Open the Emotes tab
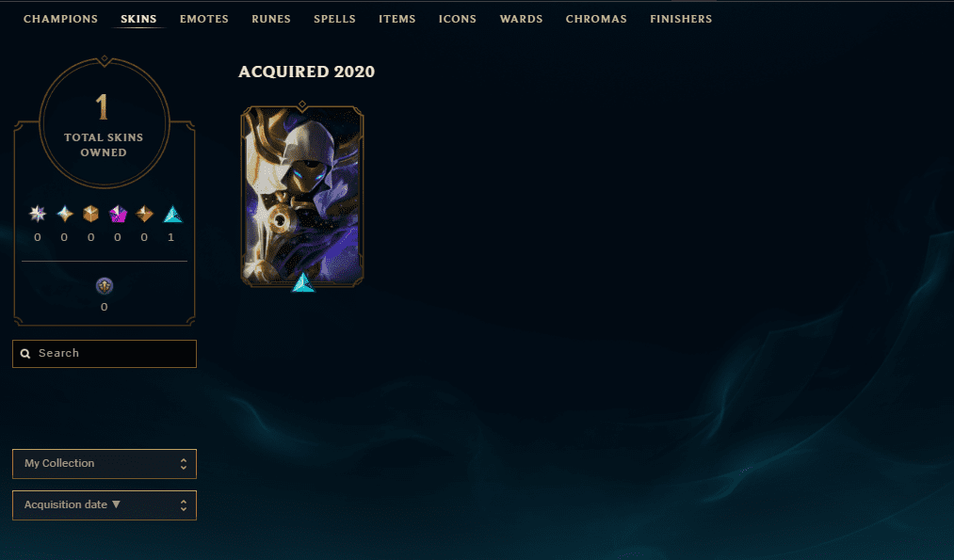Image resolution: width=954 pixels, height=560 pixels. (x=203, y=19)
